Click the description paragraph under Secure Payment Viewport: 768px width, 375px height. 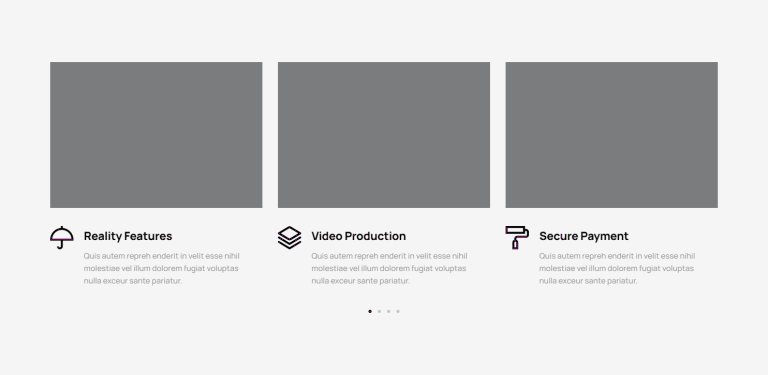(x=617, y=268)
